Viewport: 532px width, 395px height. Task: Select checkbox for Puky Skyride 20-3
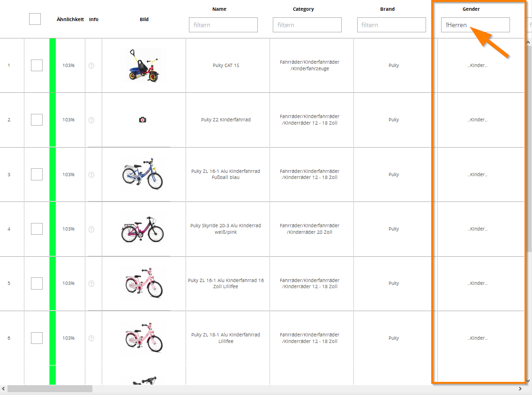(37, 229)
